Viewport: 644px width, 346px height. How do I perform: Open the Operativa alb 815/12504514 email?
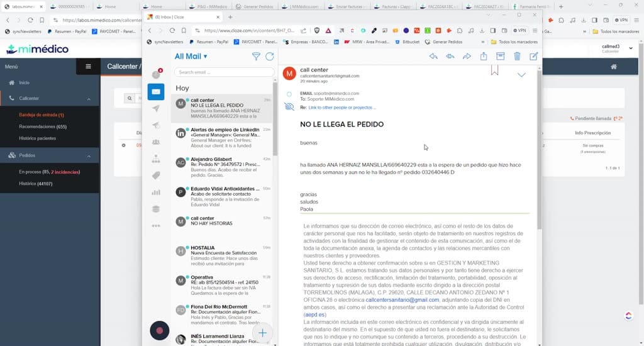[222, 286]
